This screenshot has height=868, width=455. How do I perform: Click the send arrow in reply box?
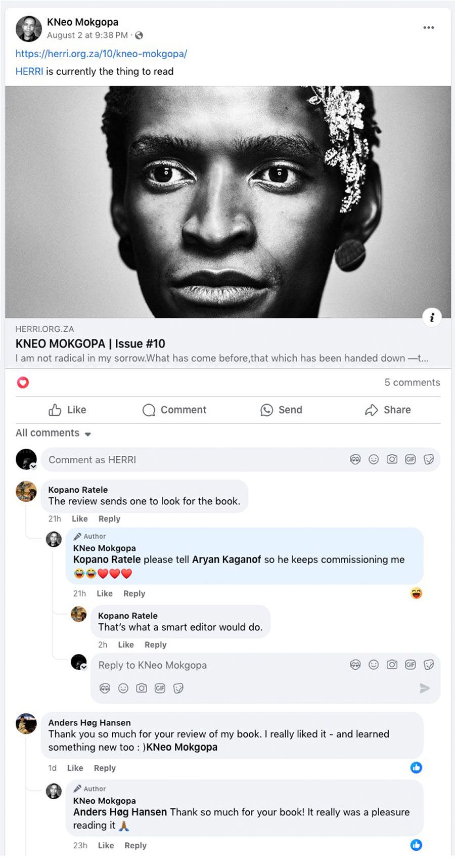point(425,688)
